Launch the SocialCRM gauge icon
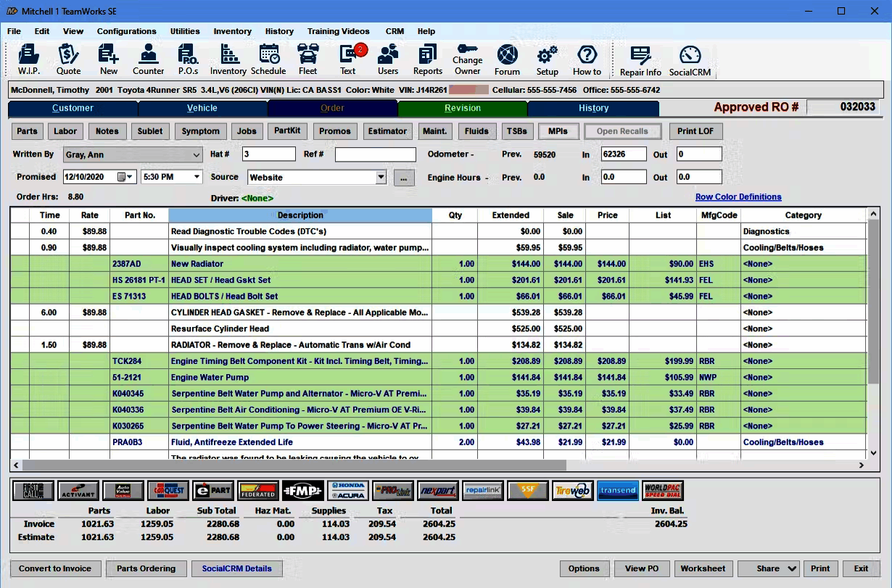Image resolution: width=892 pixels, height=588 pixels. [690, 60]
